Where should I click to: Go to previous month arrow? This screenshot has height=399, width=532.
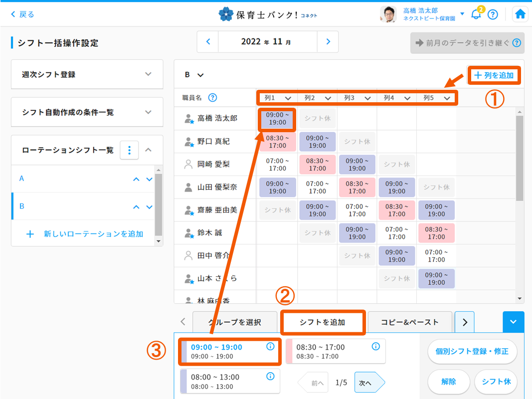208,42
